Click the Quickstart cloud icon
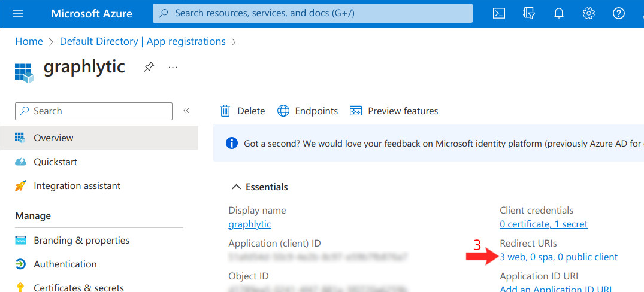644x292 pixels. click(x=20, y=162)
